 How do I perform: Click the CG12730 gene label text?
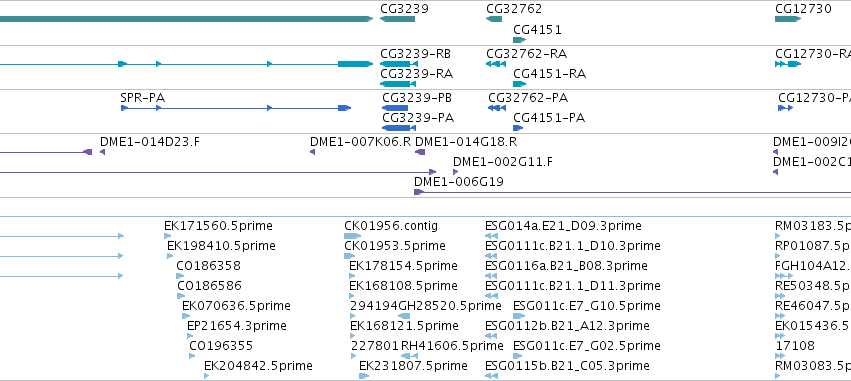[803, 9]
